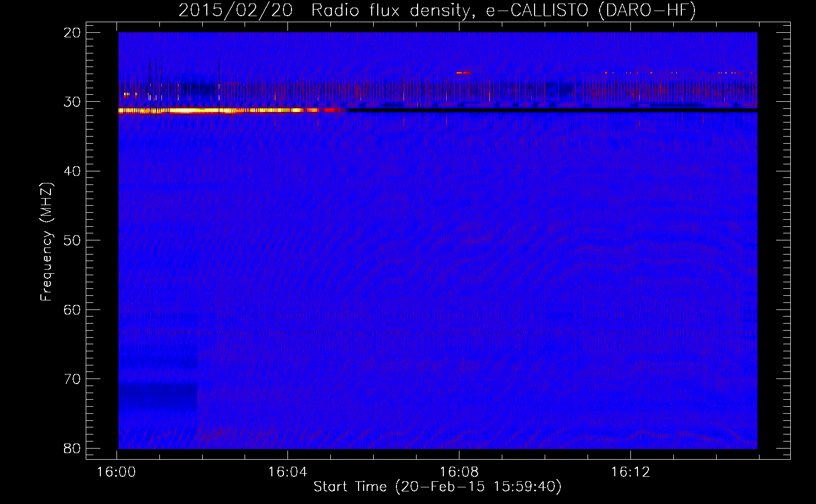The image size is (816, 504).
Task: Click the black horizontal line near 31 MHz
Action: pos(552,109)
